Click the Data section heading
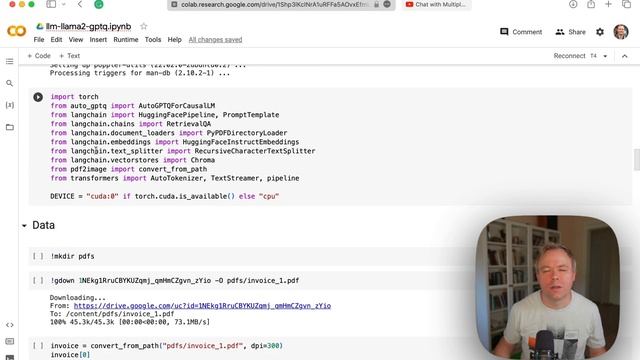The height and width of the screenshot is (360, 640). point(43,225)
